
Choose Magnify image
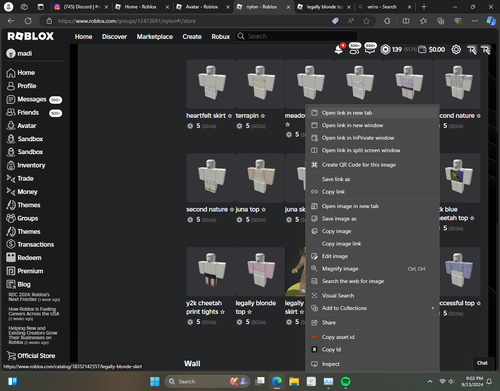(x=372, y=269)
